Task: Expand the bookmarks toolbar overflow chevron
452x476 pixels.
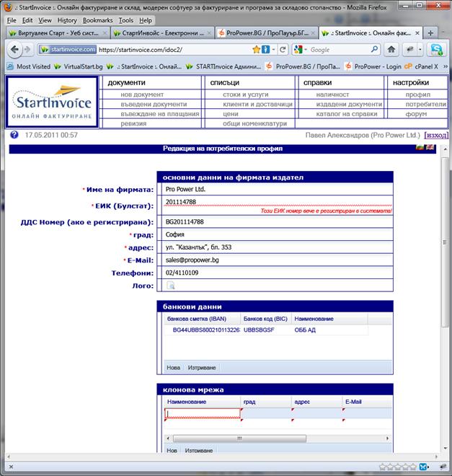Action: pyautogui.click(x=446, y=66)
